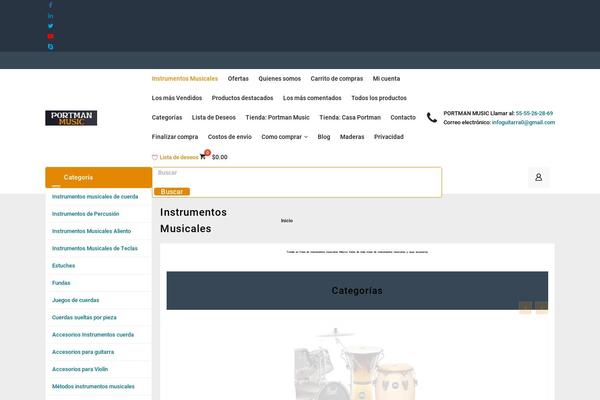Show Todos los productos
This screenshot has width=600, height=400.
pos(379,98)
